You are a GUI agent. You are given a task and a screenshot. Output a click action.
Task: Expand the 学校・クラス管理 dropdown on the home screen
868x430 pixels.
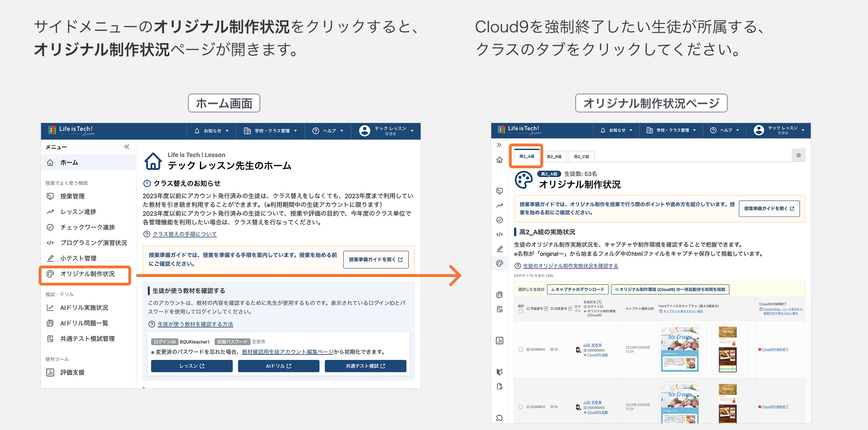click(270, 131)
